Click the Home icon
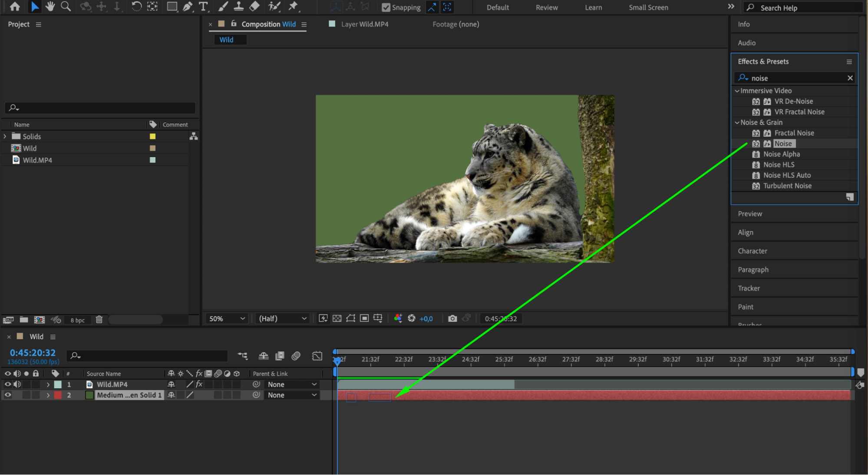 point(15,7)
